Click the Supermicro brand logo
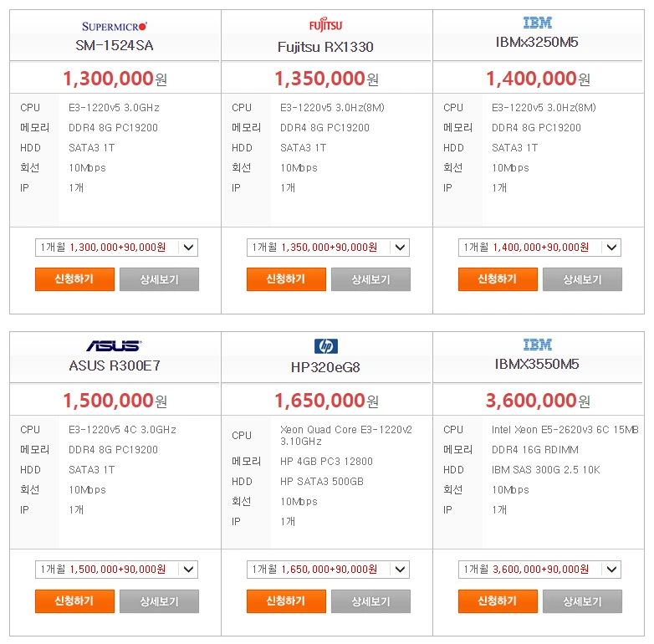654x644 pixels. 115,26
